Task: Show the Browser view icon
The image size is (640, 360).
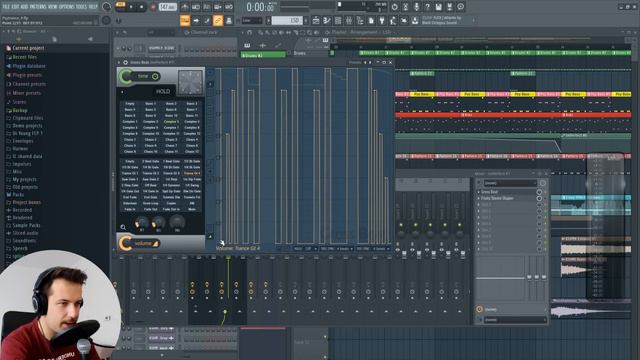Action: pyautogui.click(x=360, y=20)
